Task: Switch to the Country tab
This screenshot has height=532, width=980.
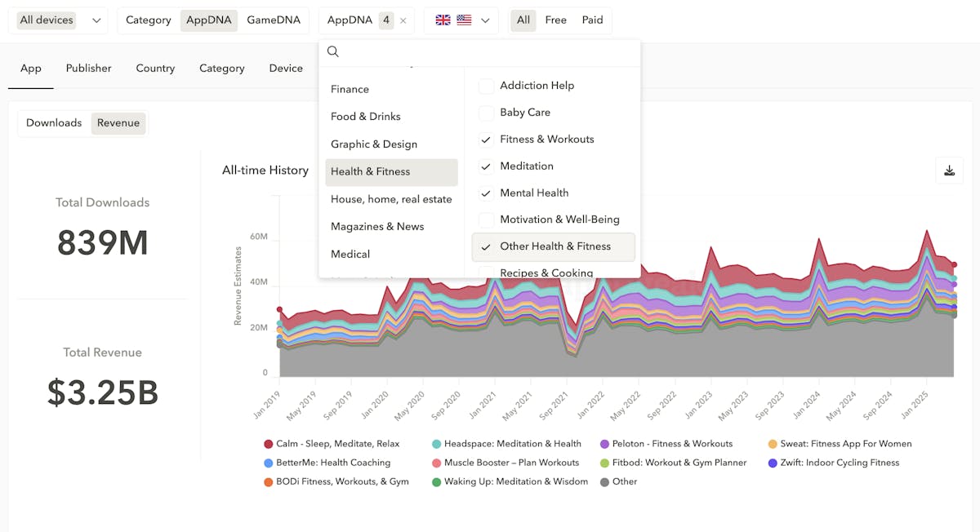Action: coord(155,69)
